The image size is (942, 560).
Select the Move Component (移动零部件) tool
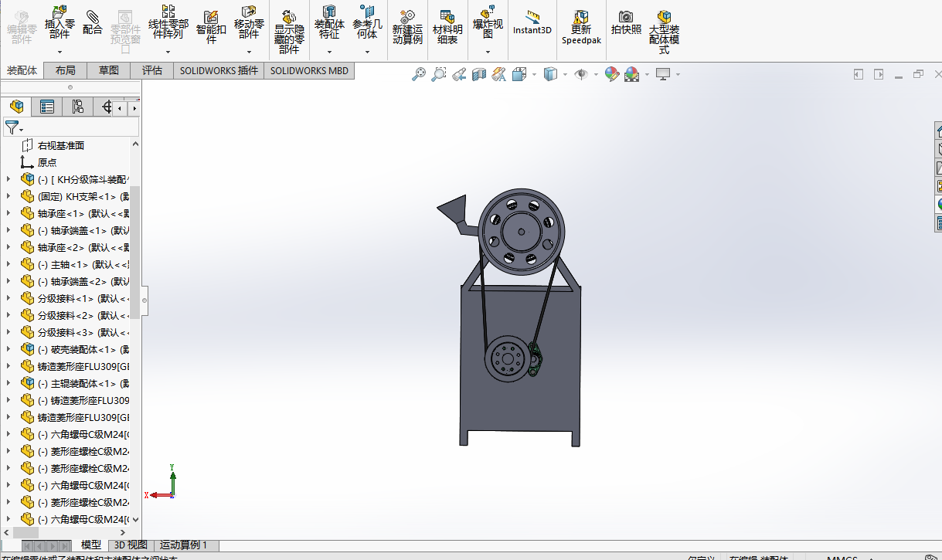[x=249, y=23]
